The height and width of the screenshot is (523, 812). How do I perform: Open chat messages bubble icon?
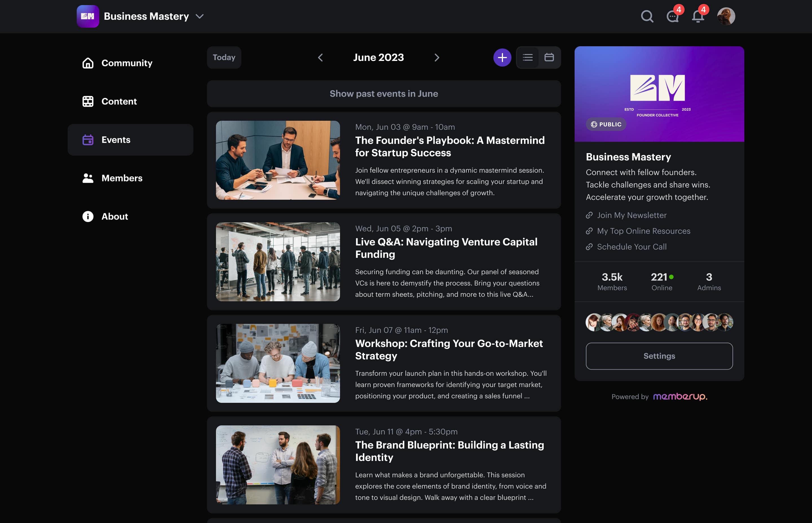[672, 16]
